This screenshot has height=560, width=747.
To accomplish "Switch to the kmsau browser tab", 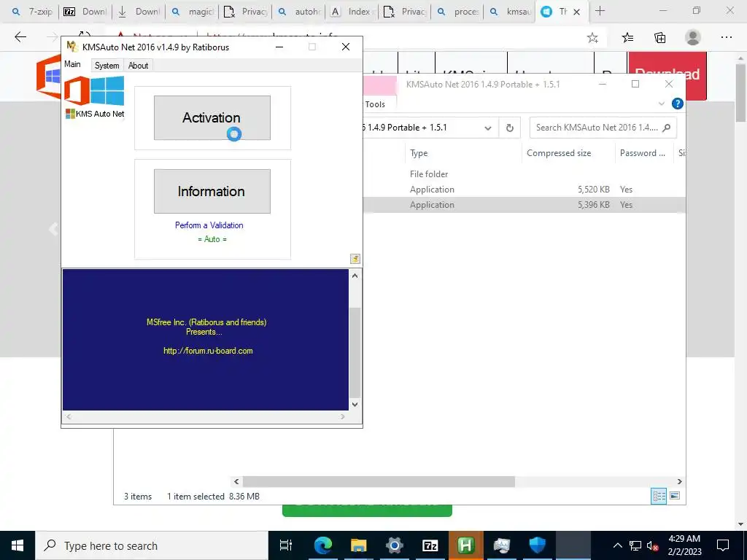I will tap(510, 12).
